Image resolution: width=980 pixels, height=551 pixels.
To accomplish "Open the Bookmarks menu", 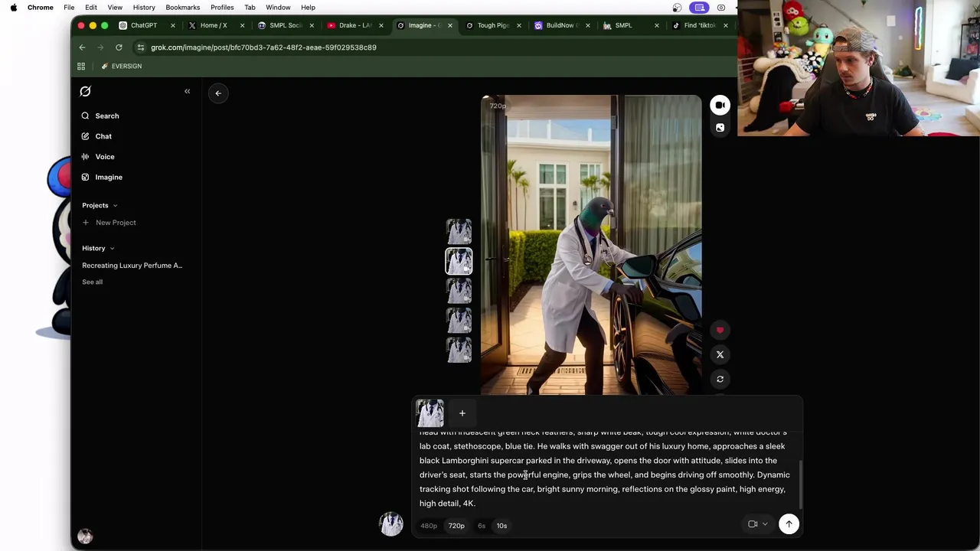I will [x=183, y=8].
